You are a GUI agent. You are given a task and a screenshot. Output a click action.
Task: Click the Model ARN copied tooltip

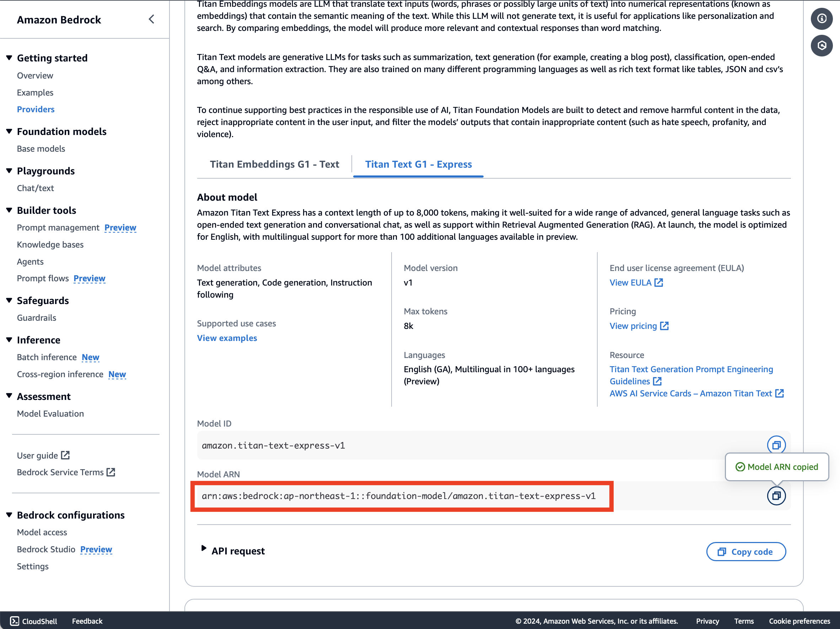click(x=777, y=467)
